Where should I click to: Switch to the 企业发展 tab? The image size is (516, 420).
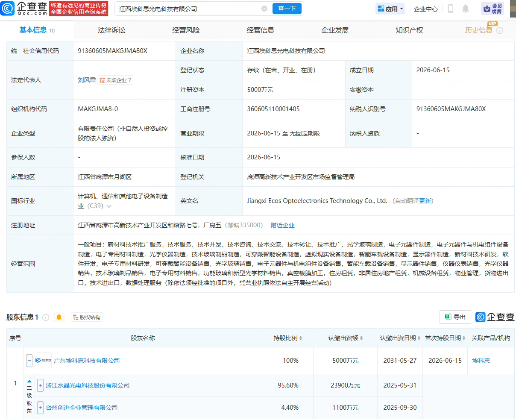(x=335, y=30)
